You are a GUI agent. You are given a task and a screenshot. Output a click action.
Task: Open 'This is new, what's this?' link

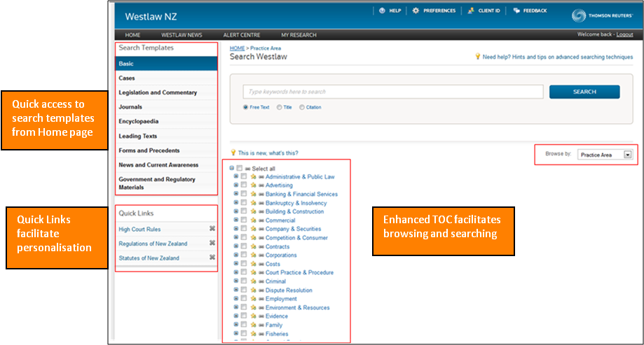[x=268, y=153]
